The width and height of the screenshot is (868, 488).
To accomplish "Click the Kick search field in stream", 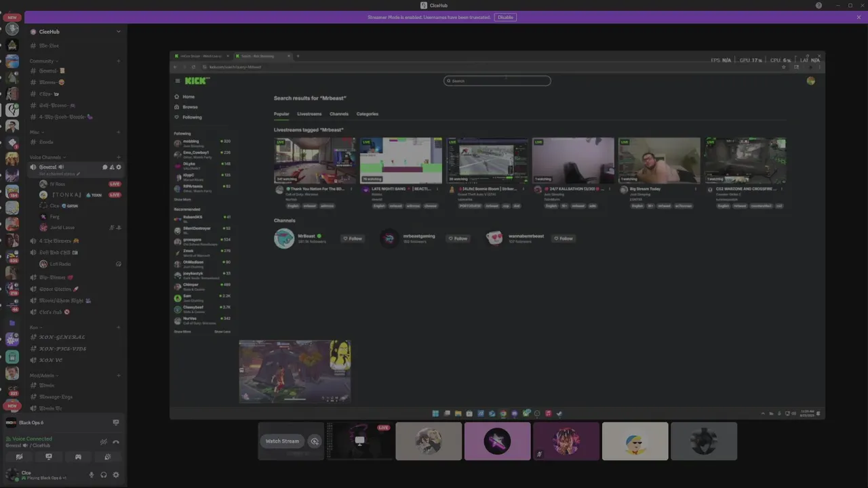I will click(497, 81).
